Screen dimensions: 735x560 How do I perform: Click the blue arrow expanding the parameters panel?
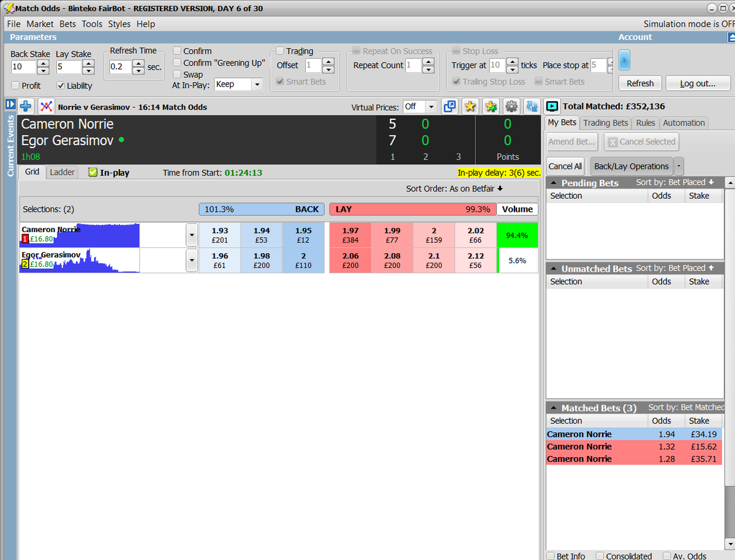click(x=625, y=61)
